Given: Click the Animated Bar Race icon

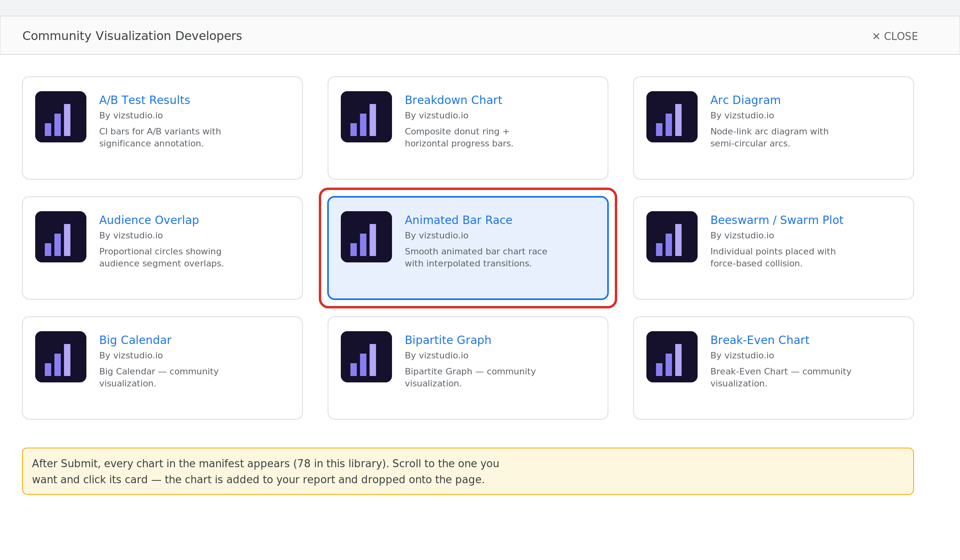Looking at the screenshot, I should (366, 237).
